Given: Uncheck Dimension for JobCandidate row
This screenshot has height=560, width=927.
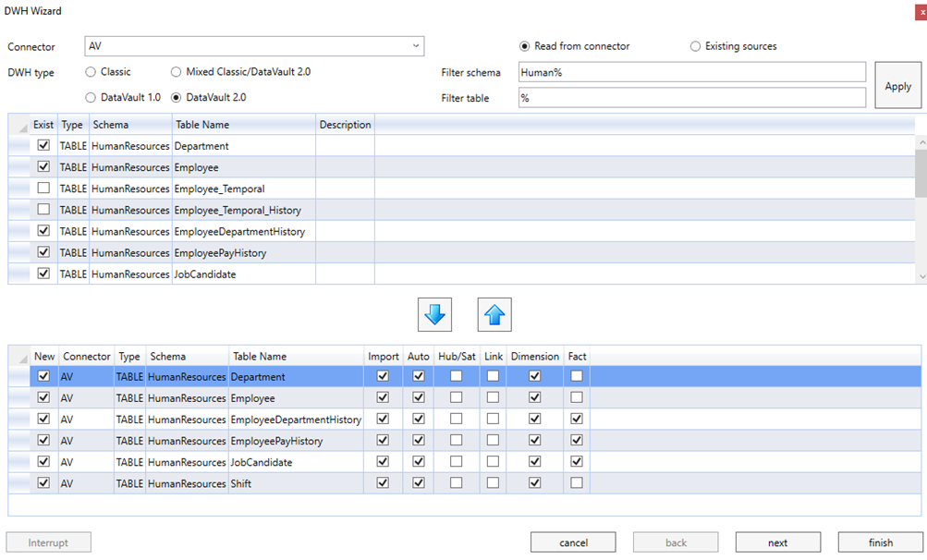Looking at the screenshot, I should [x=534, y=461].
